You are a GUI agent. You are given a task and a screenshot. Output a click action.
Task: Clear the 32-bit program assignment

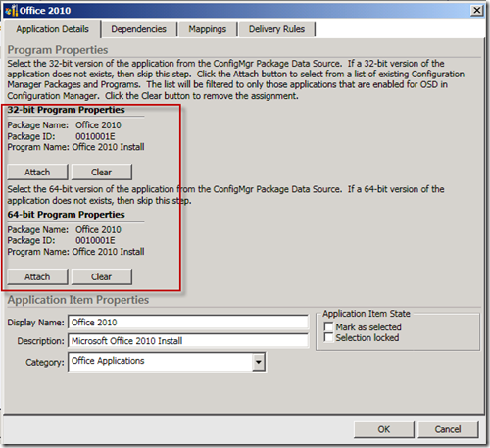tap(102, 172)
